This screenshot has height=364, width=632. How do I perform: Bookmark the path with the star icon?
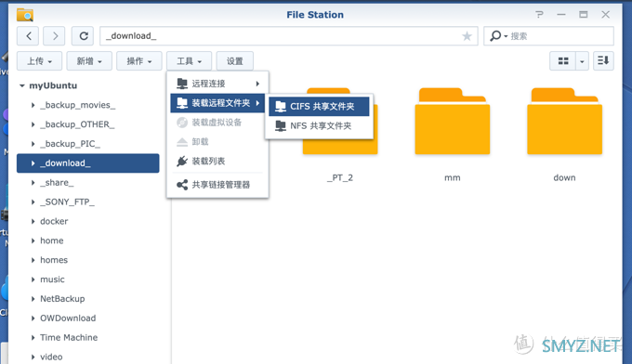(x=467, y=36)
